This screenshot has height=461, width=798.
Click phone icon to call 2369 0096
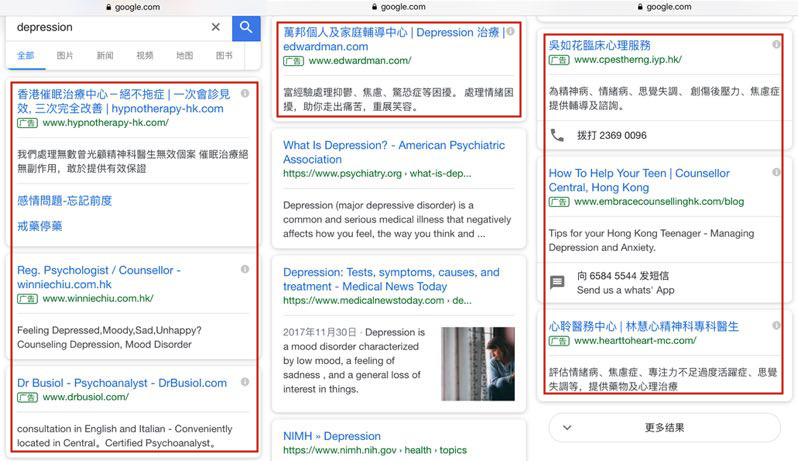coord(558,135)
